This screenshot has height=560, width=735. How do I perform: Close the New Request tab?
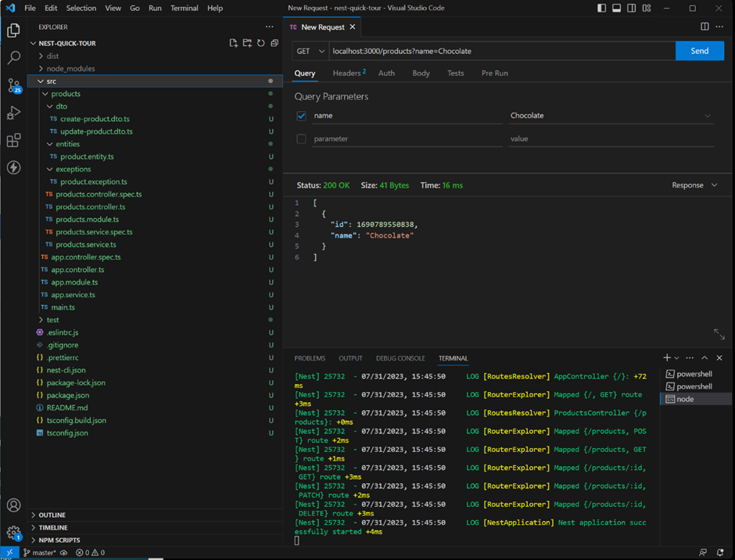pyautogui.click(x=353, y=27)
